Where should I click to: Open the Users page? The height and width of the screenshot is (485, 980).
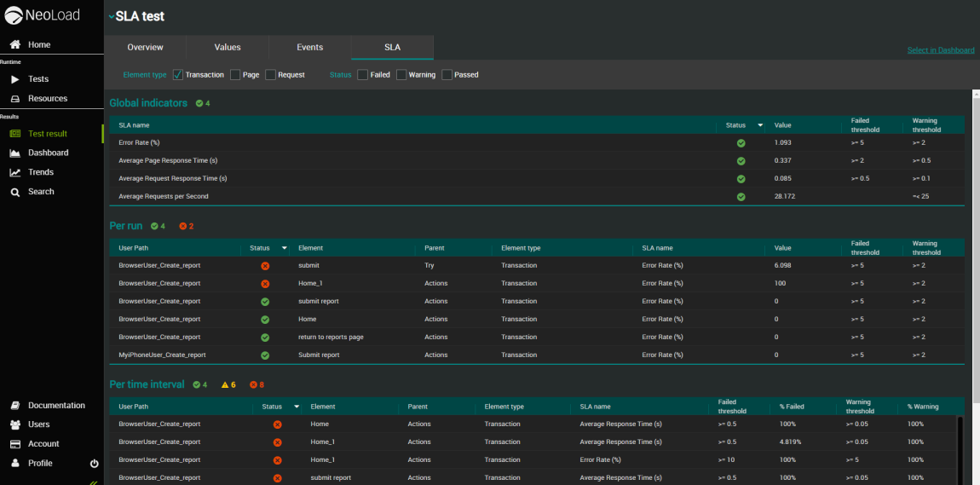click(38, 424)
